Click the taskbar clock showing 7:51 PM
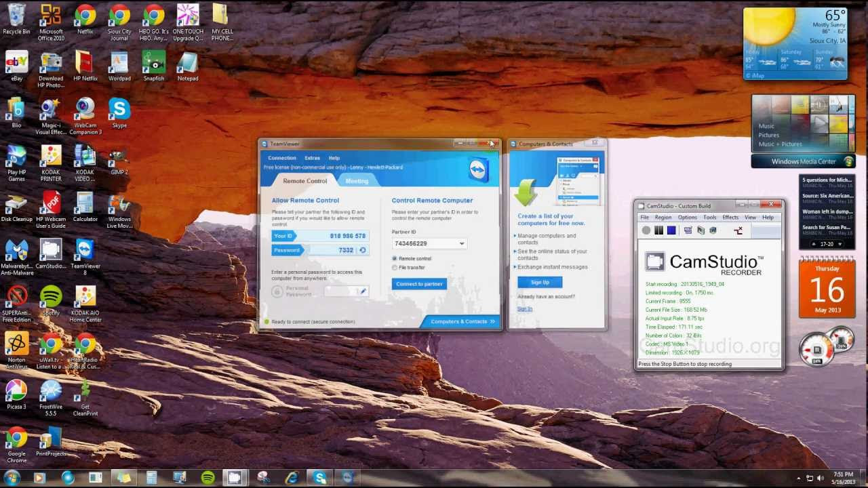 coord(844,479)
